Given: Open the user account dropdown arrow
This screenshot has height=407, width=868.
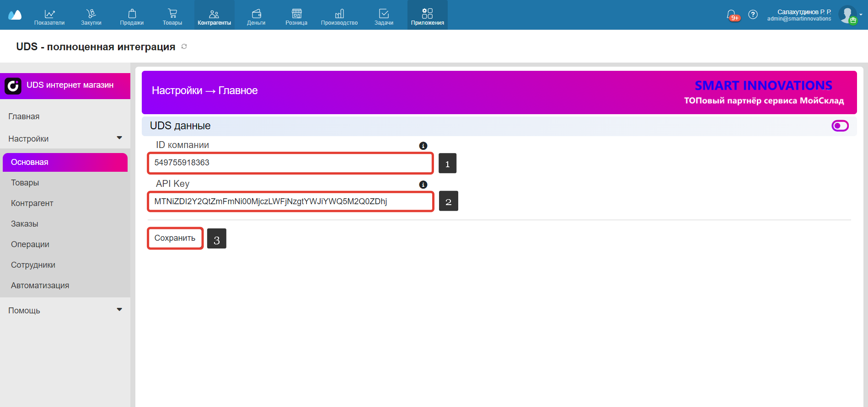Looking at the screenshot, I should click(x=861, y=15).
